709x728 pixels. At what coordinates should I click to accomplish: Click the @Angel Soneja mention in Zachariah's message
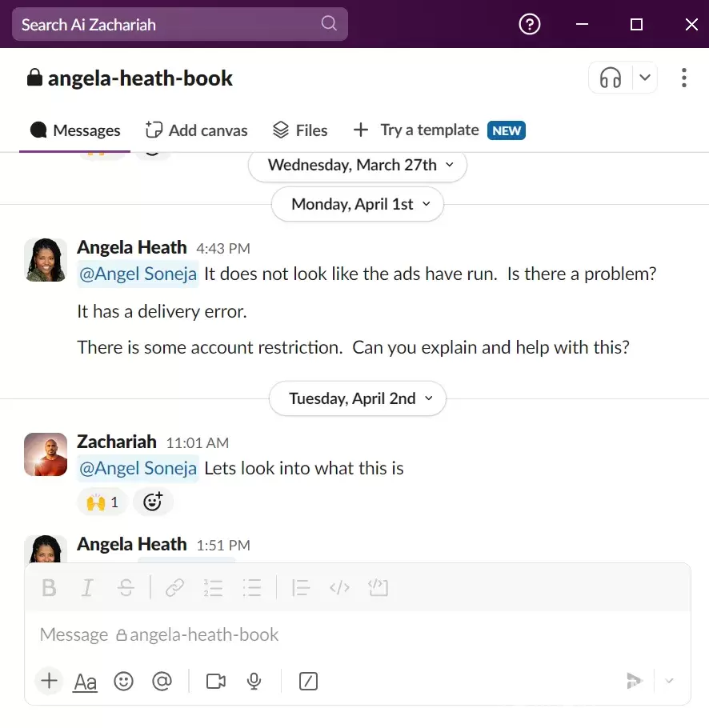point(138,469)
